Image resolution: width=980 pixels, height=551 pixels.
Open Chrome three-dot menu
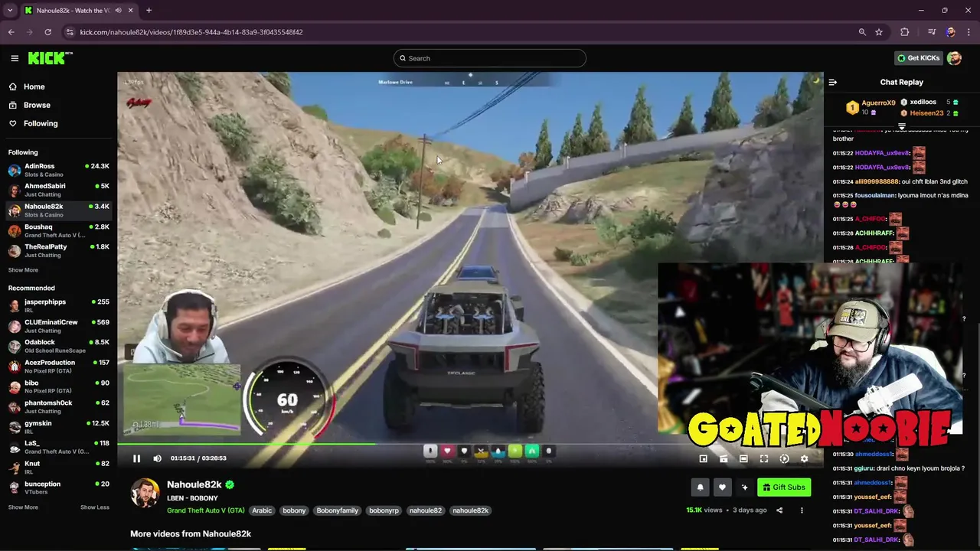[x=969, y=32]
